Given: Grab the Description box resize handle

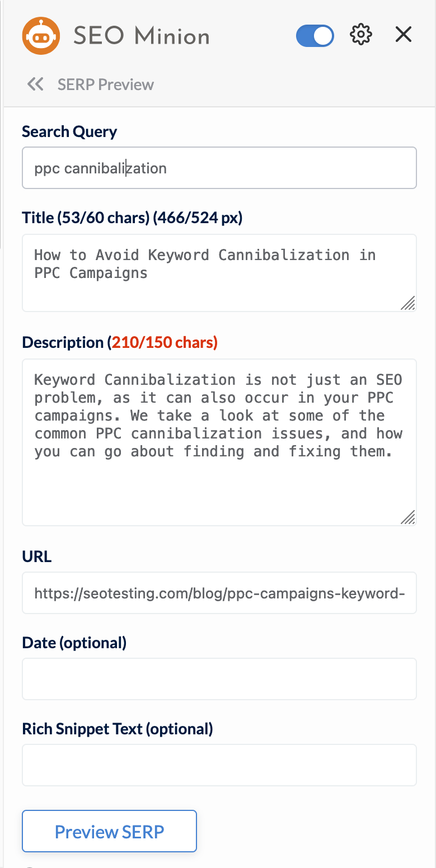Looking at the screenshot, I should pos(408,517).
